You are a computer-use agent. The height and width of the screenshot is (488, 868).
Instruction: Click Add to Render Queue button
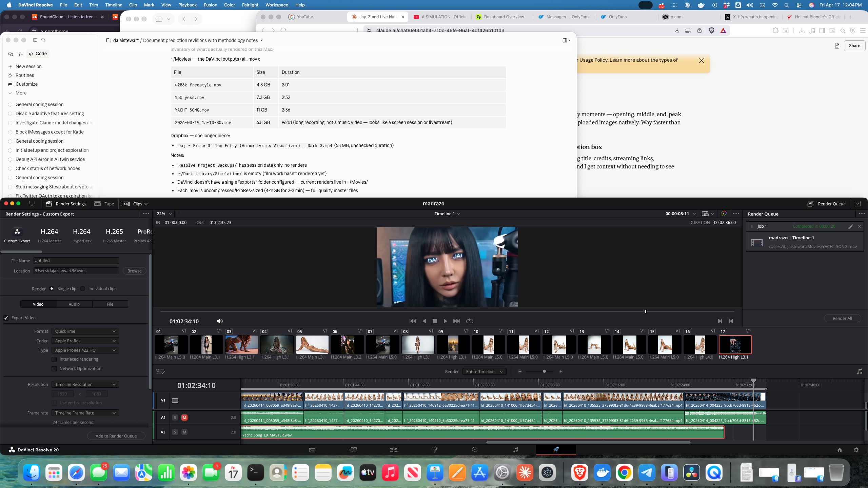(x=116, y=436)
